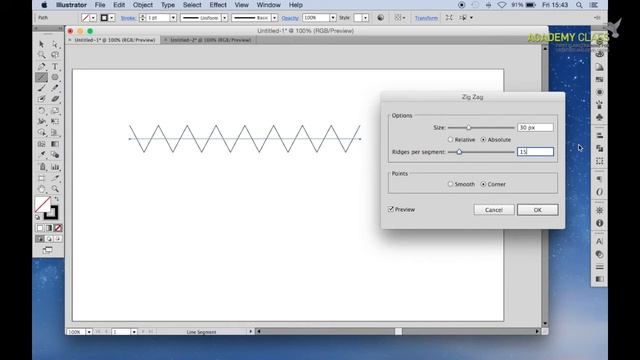Select the Pencil tool
Image resolution: width=640 pixels, height=360 pixels.
pos(55,88)
